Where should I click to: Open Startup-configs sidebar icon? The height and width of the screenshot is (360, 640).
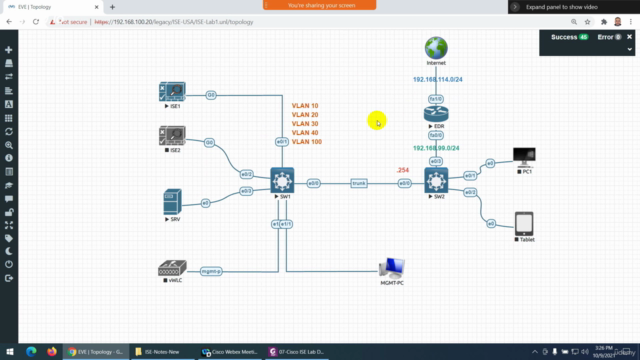coord(9,91)
